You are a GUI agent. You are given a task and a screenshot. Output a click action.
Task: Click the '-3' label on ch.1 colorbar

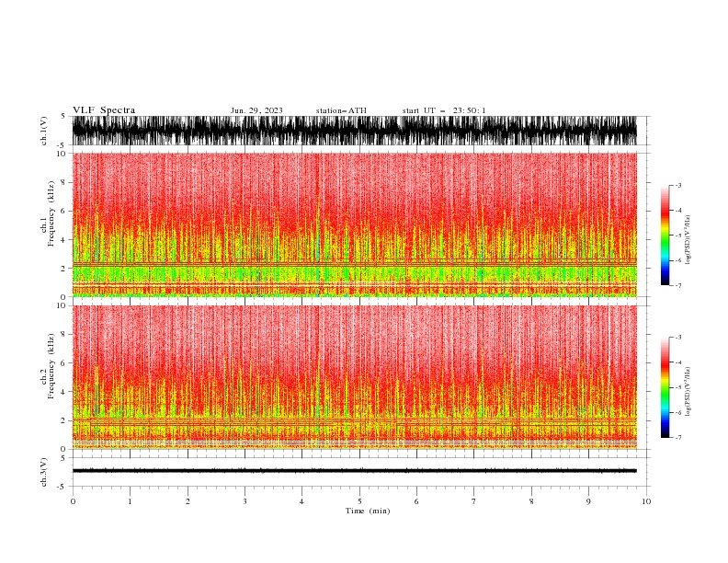[x=677, y=185]
